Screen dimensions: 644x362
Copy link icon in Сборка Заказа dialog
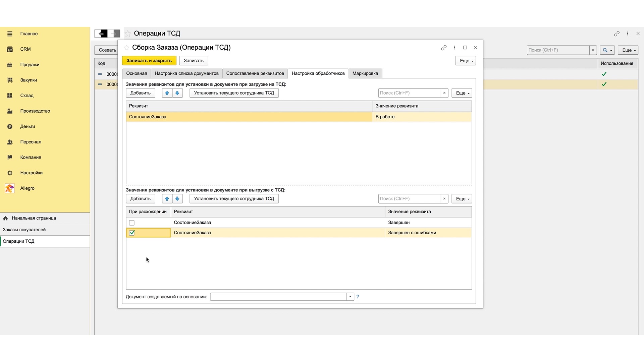pyautogui.click(x=444, y=48)
